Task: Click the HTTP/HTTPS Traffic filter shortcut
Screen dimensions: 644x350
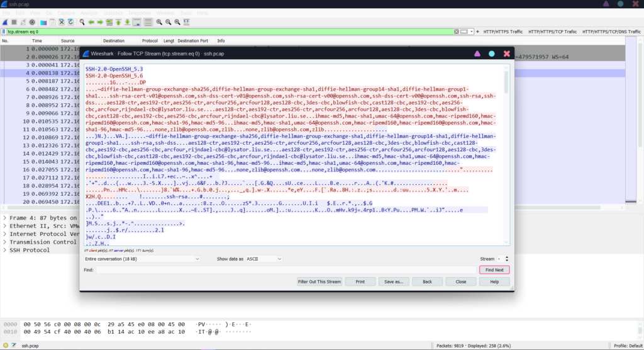Action: (x=503, y=31)
